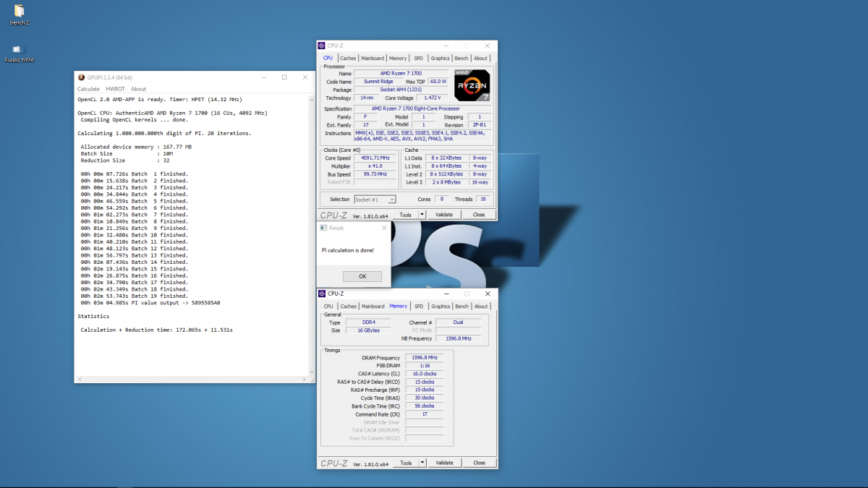Select Memory tab in lower CPU-Z
The image size is (868, 488).
point(399,306)
